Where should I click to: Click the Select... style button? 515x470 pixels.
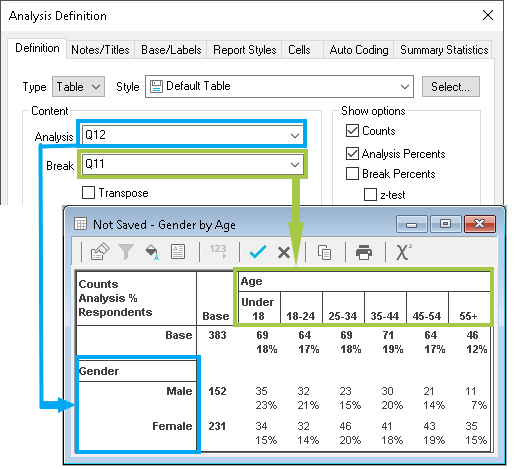(x=451, y=87)
